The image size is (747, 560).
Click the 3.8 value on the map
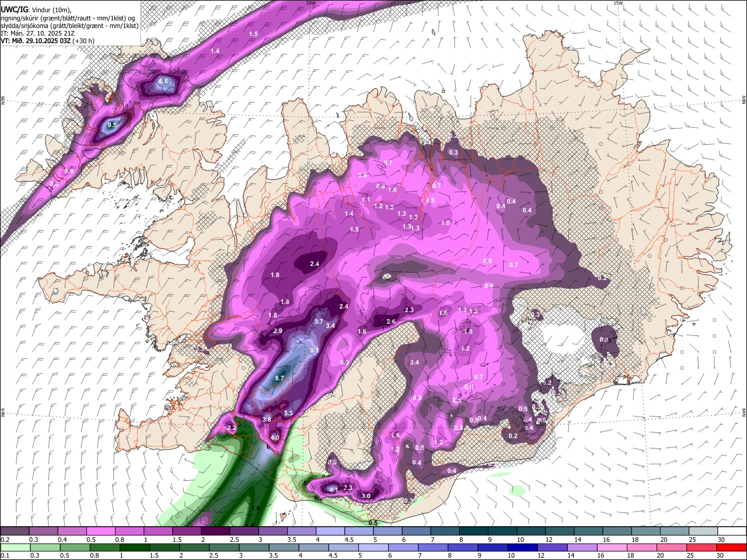tap(267, 419)
